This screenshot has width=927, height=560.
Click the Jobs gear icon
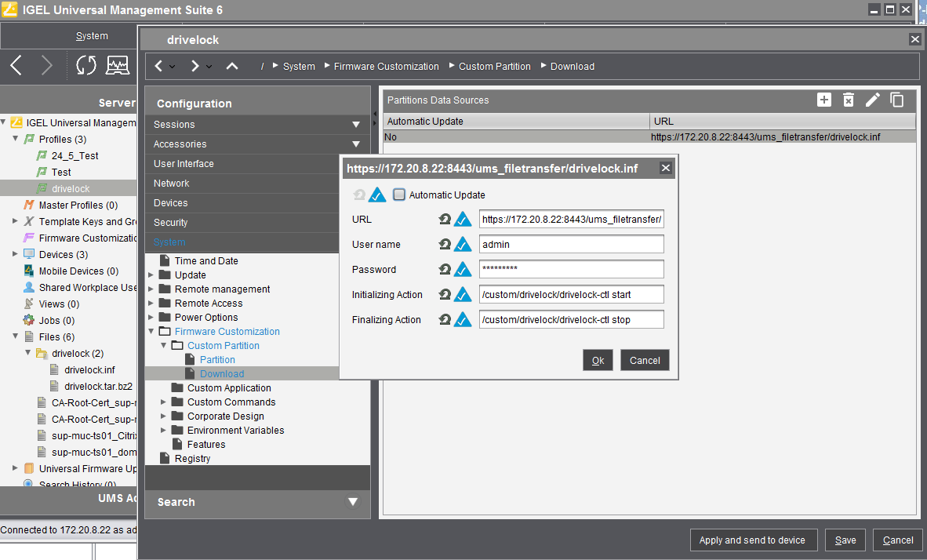click(28, 321)
